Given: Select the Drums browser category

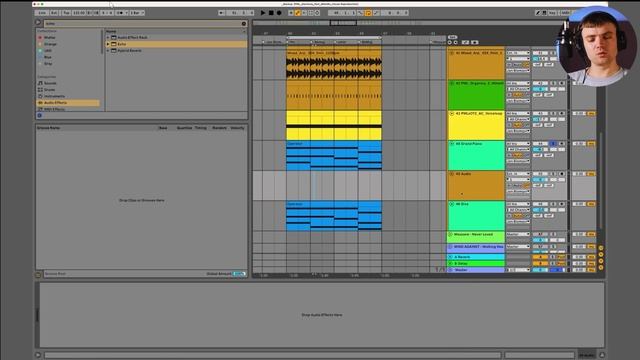Looking at the screenshot, I should point(50,89).
